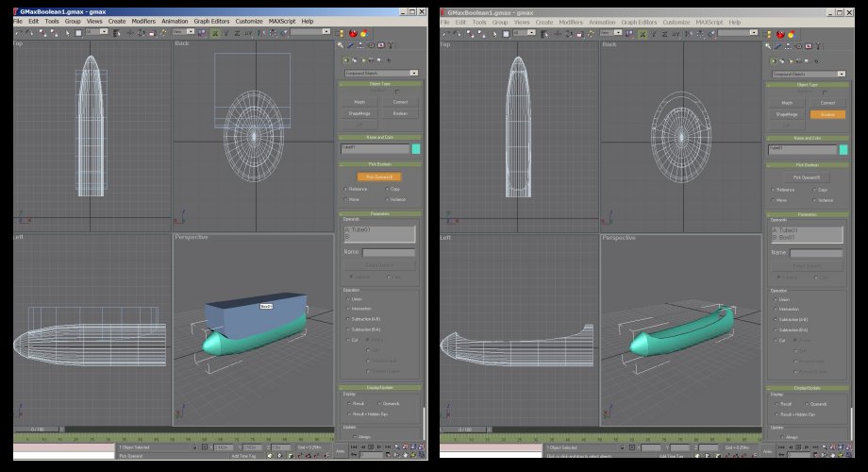Restrict to X axis in left window toolbar
Screen dimensions: 868x472
point(215,32)
